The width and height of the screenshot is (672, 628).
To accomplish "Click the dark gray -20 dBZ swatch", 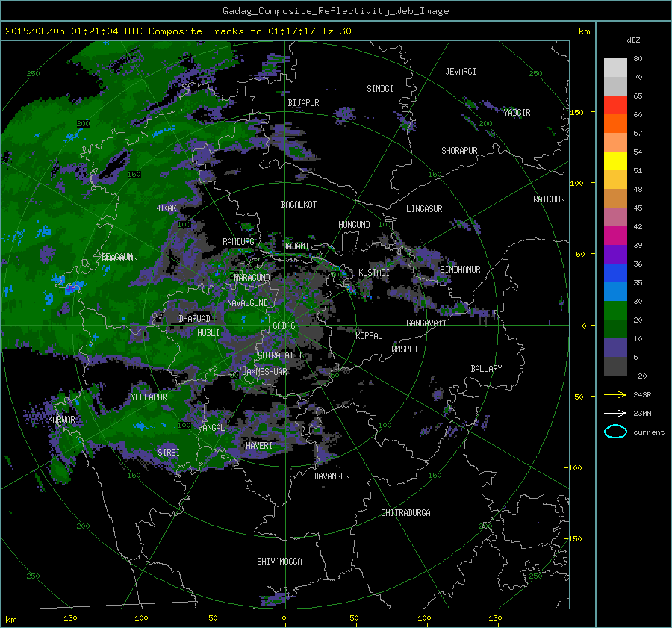I will [615, 367].
